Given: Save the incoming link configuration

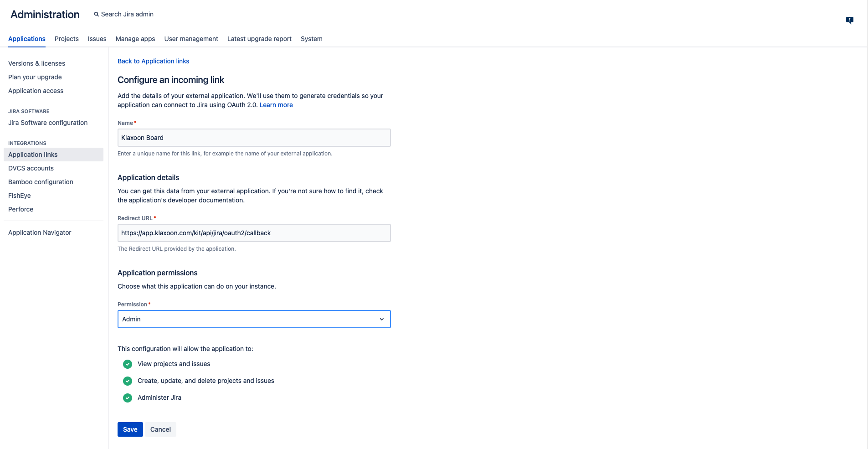Looking at the screenshot, I should pos(130,429).
